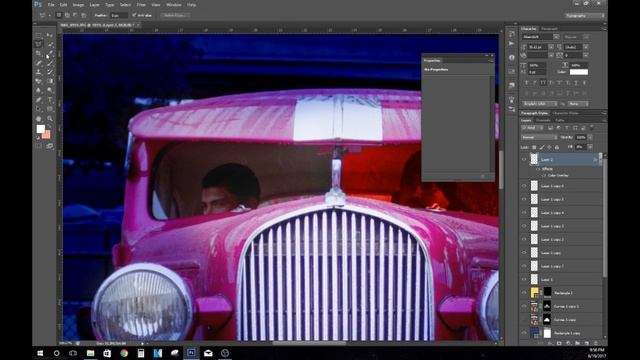Click Add to selection in options bar
Viewport: 640px width, 360px height.
67,15
